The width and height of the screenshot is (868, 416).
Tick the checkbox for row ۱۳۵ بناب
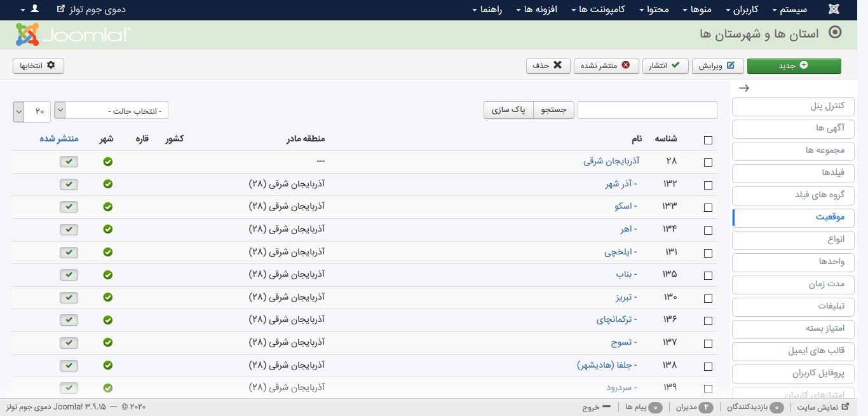[708, 275]
